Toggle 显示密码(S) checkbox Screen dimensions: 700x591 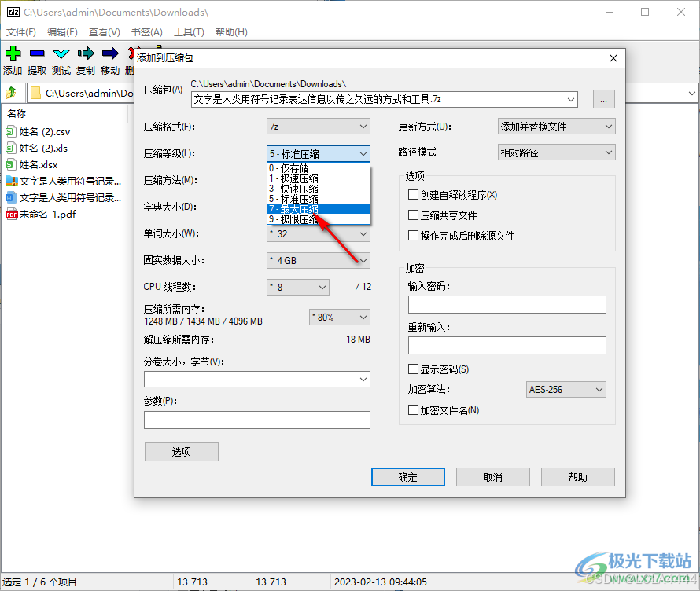click(x=414, y=369)
